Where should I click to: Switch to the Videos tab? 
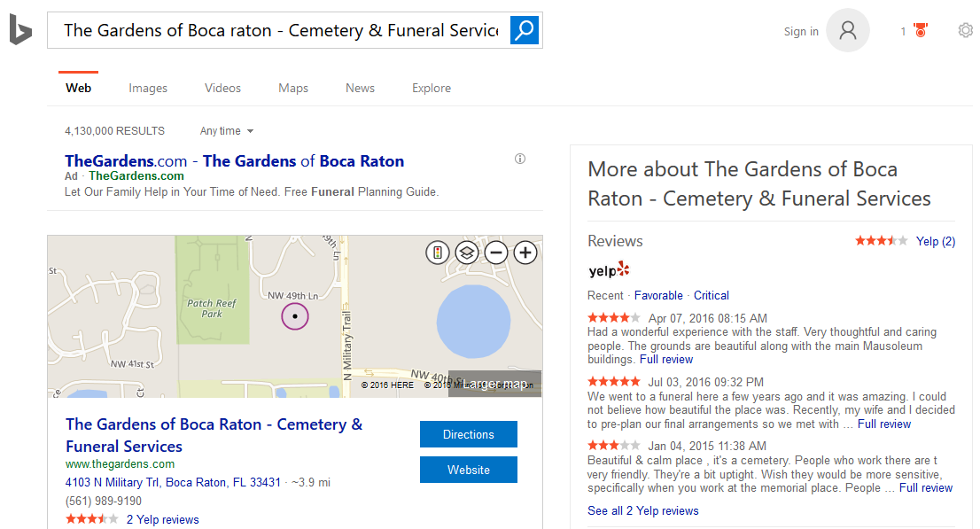[x=222, y=89]
